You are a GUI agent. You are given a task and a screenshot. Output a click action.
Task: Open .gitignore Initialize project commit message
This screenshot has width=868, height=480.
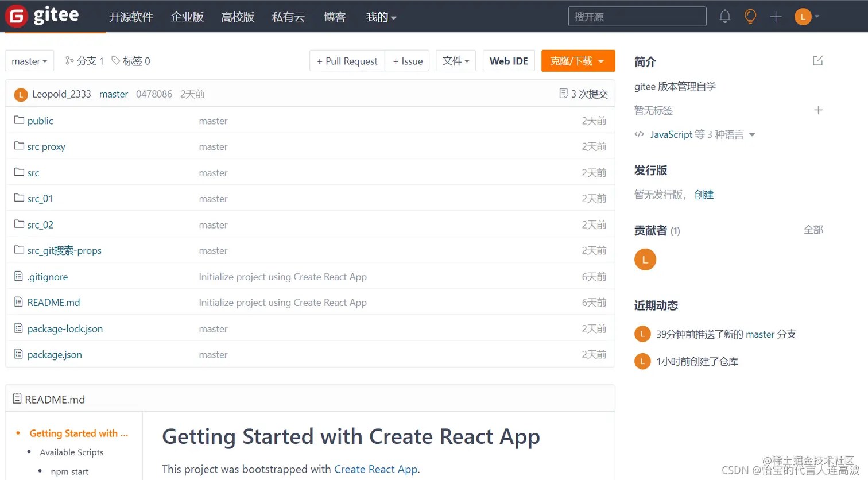(x=282, y=277)
